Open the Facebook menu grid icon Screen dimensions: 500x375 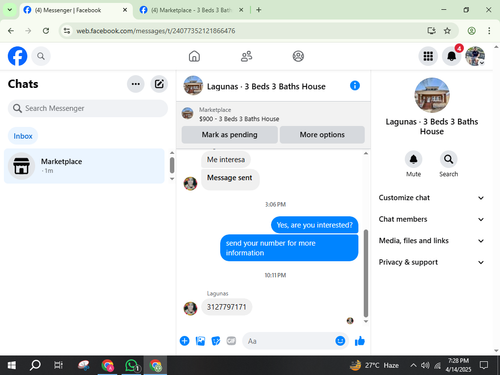[x=428, y=56]
